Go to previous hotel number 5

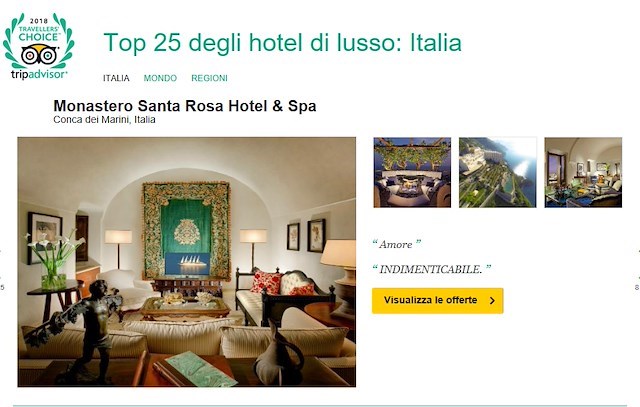coord(2,287)
